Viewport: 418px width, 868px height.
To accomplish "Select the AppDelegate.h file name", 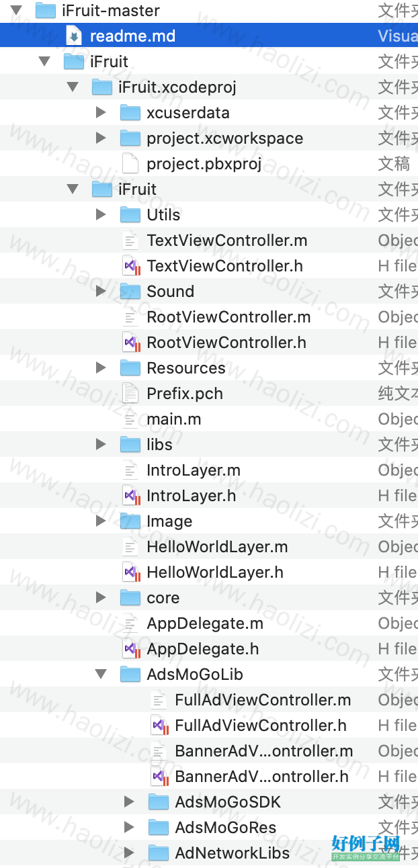I will [x=203, y=649].
